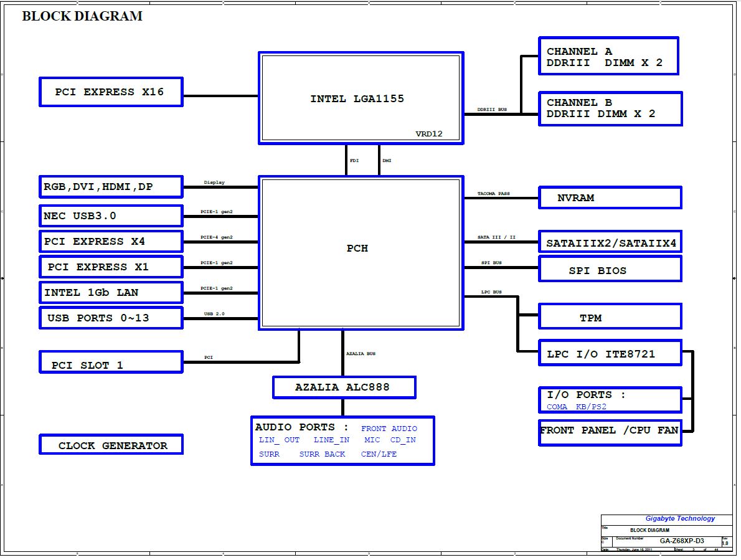Select the INTEL 1Gb LAN block
Image resolution: width=741 pixels, height=560 pixels.
point(111,293)
